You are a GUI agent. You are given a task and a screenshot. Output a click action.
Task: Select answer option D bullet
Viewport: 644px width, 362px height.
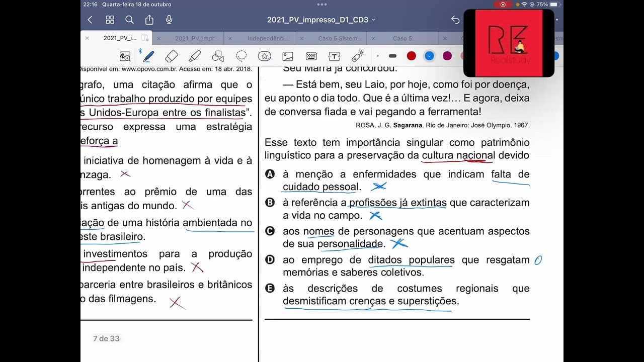270,260
